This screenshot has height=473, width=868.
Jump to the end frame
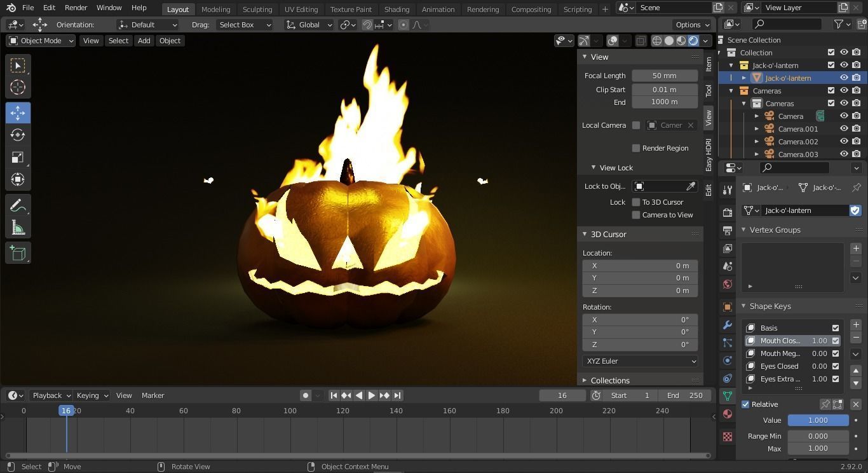397,395
